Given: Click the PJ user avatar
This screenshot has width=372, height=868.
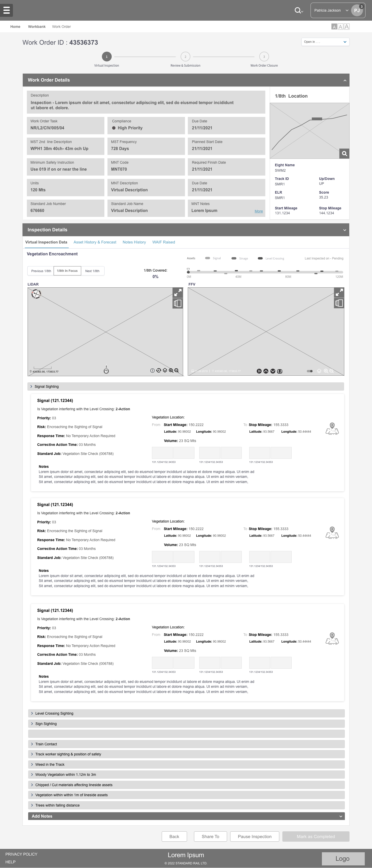Looking at the screenshot, I should click(x=357, y=10).
